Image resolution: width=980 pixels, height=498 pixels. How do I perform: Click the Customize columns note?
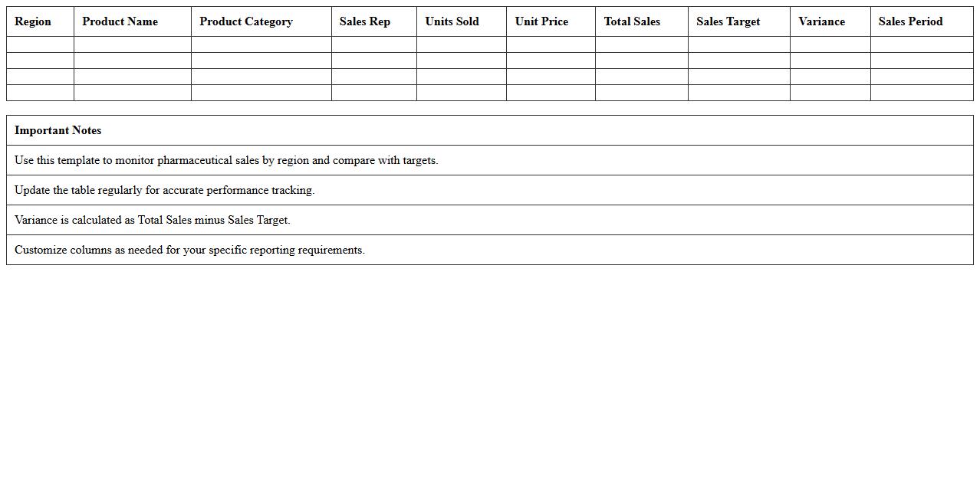point(189,250)
